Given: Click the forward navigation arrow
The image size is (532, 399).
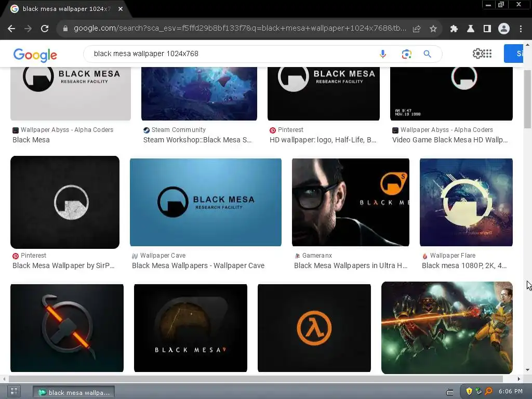Looking at the screenshot, I should click(x=28, y=29).
